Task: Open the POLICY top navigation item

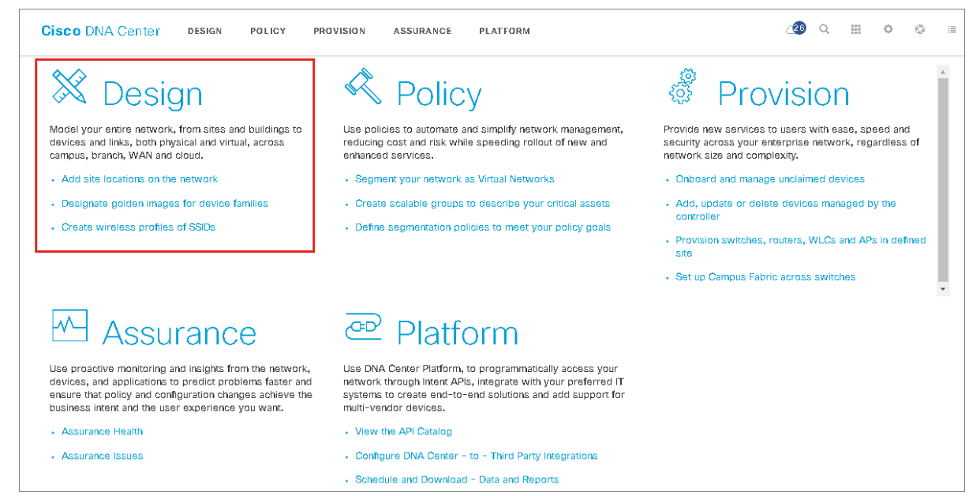Action: 267,31
